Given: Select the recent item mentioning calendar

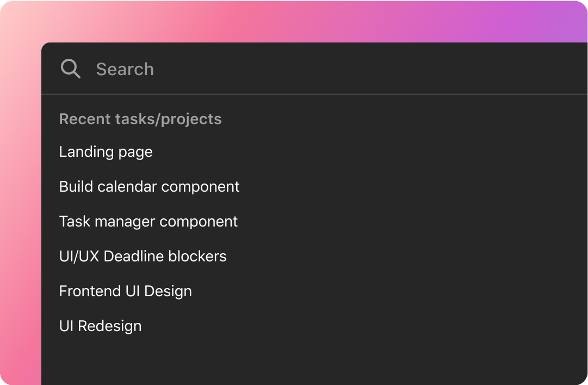Looking at the screenshot, I should (x=149, y=186).
